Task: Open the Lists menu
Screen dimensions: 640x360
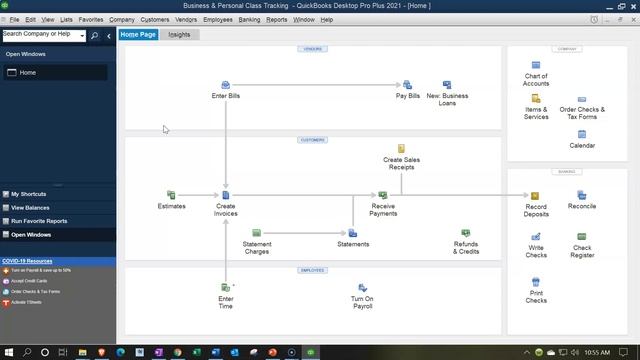Action: 66,20
